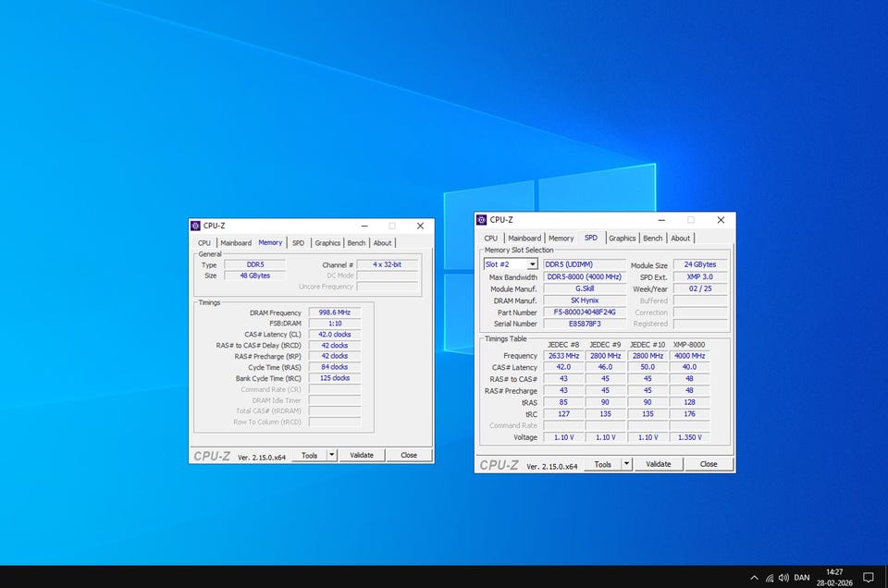Click the Part Number field F5-8000J4048F24G
888x588 pixels.
click(584, 312)
